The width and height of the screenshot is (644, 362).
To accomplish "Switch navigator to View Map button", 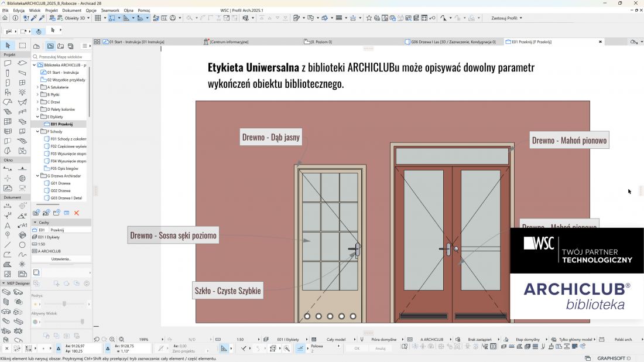I will coord(50,46).
